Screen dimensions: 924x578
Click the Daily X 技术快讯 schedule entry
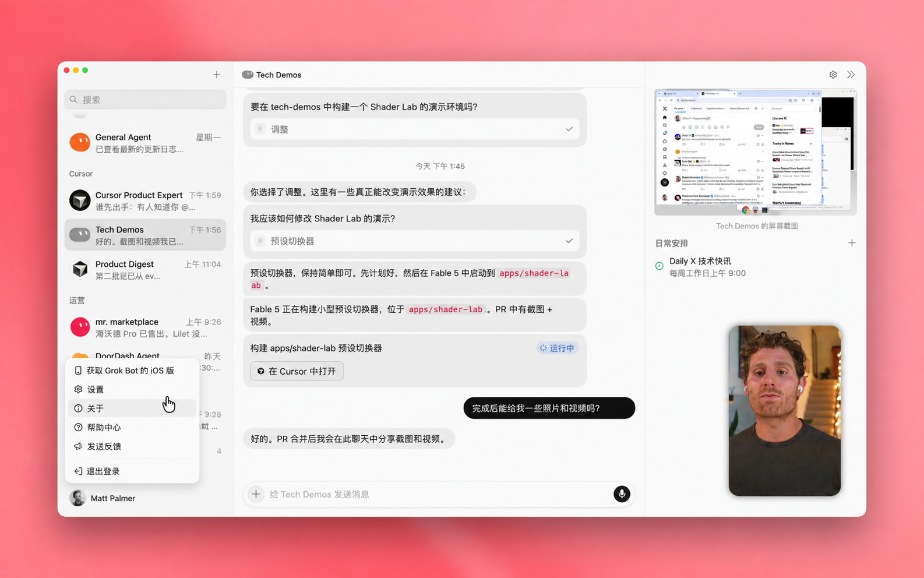[x=755, y=267]
